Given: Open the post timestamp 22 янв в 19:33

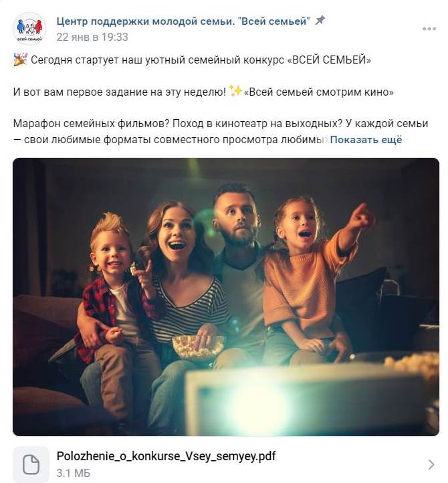Looking at the screenshot, I should (x=92, y=37).
